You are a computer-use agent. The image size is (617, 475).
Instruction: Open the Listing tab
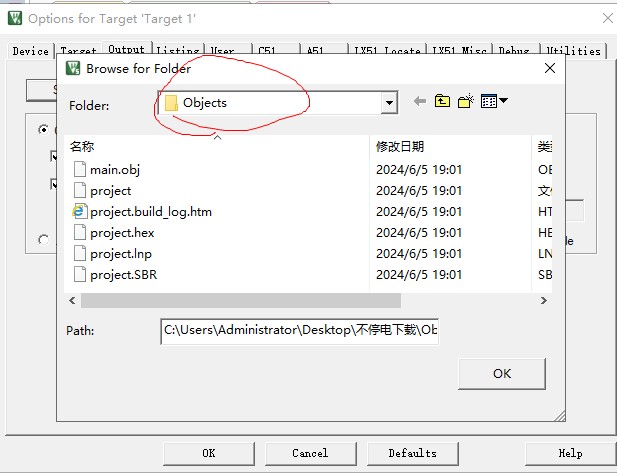[x=178, y=51]
